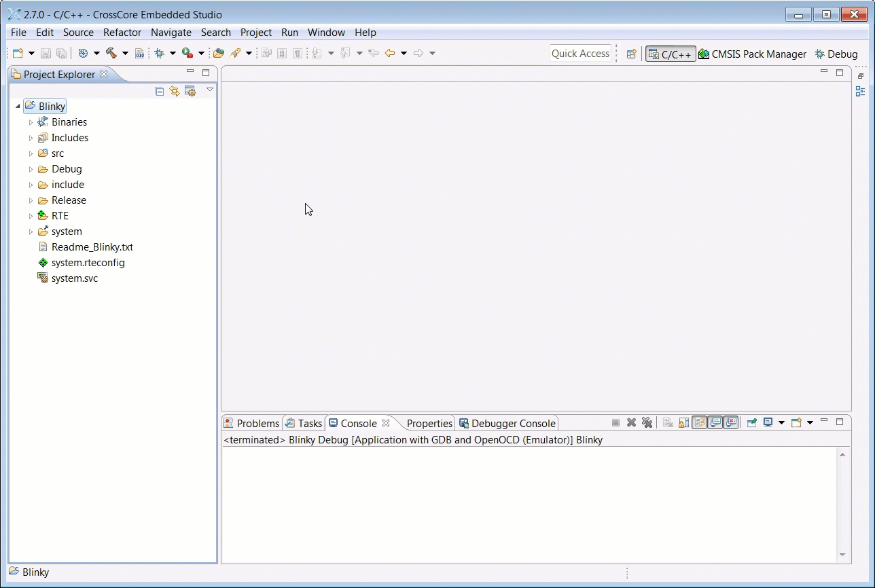Open the Debug bug icon dropdown arrow
The height and width of the screenshot is (588, 875).
click(173, 53)
